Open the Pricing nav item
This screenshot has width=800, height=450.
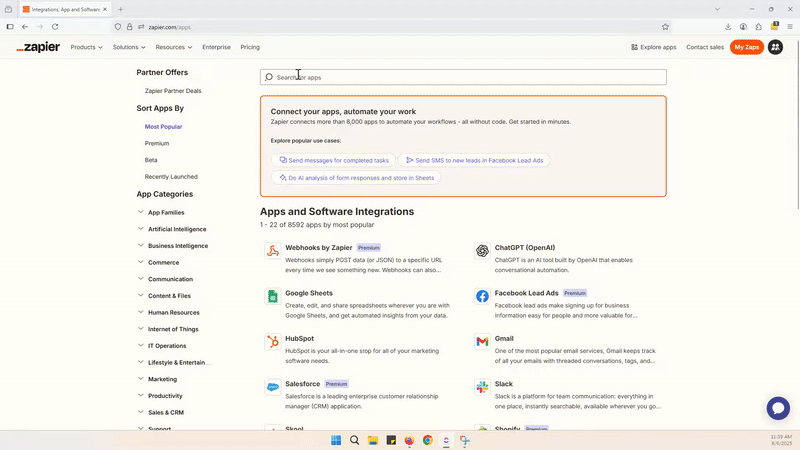250,47
